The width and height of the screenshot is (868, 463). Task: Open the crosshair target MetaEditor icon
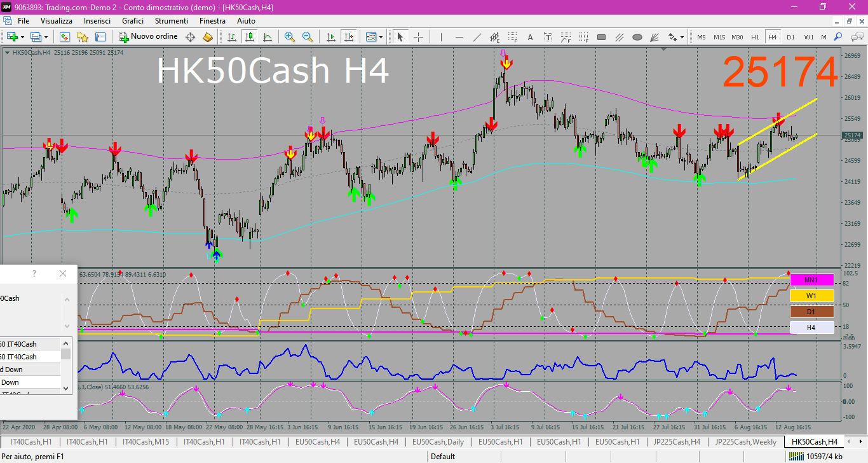pos(190,37)
